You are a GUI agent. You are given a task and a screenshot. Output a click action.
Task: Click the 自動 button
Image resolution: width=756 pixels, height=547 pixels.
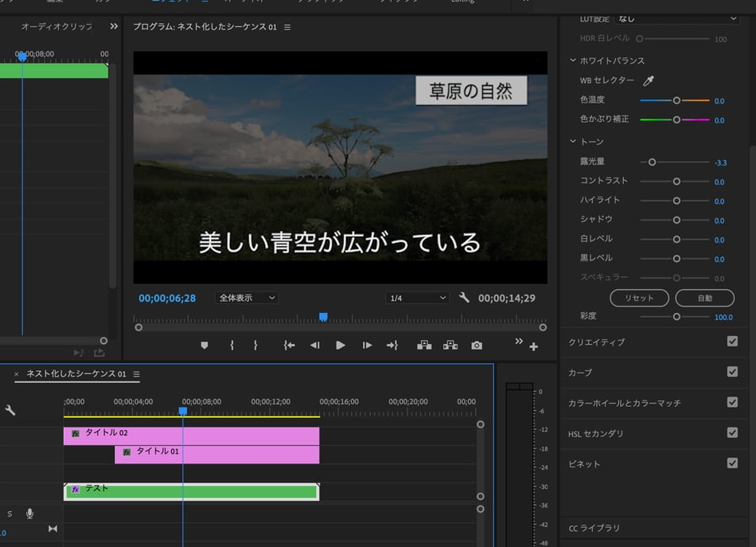pos(704,298)
